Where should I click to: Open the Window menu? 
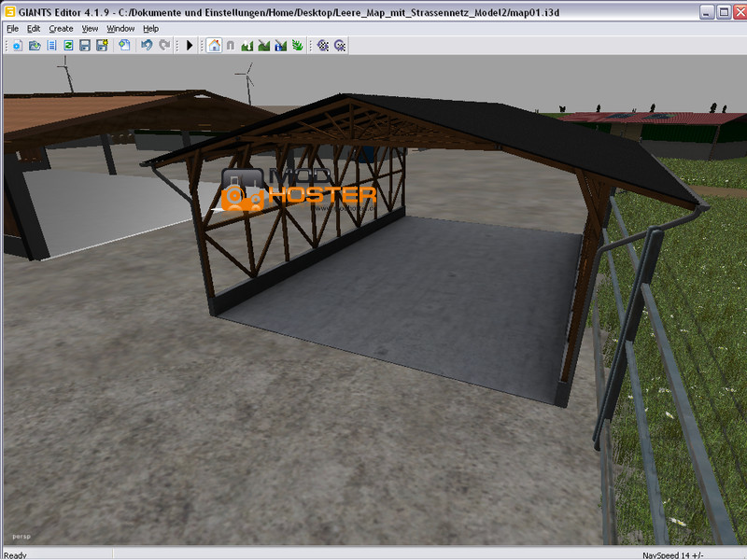120,29
